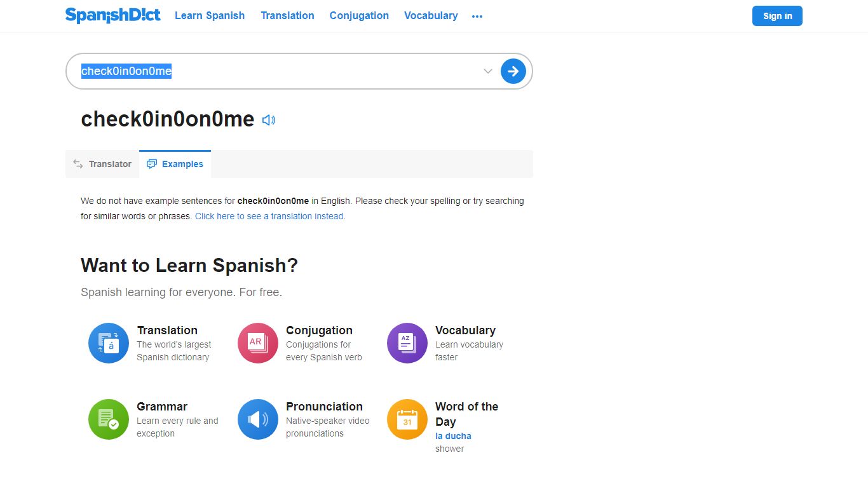Open Vocabulary in the top navigation
868x488 pixels.
[x=431, y=15]
